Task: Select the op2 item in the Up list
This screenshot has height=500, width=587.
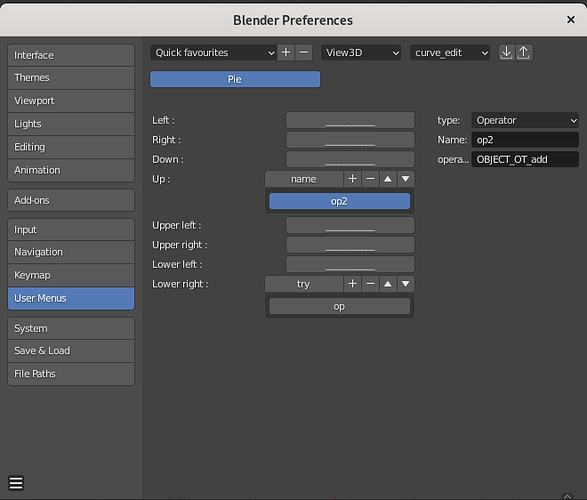Action: pyautogui.click(x=340, y=201)
